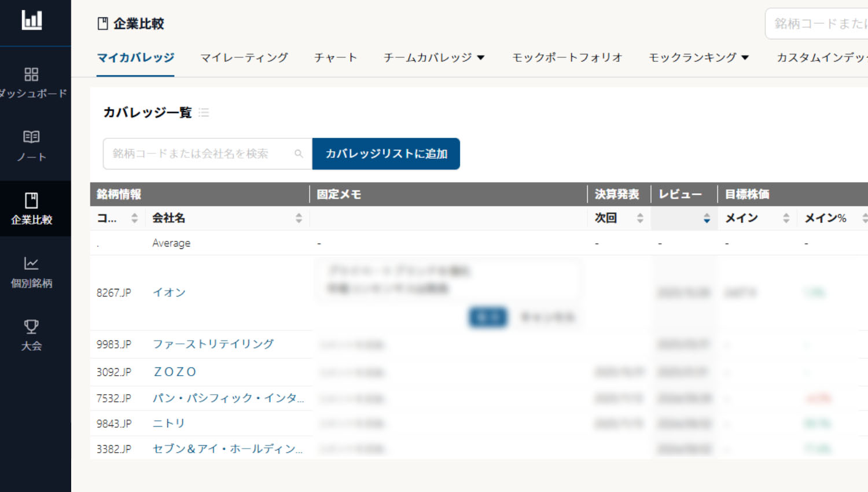Click the magnifier icon in coverage search

tap(299, 154)
